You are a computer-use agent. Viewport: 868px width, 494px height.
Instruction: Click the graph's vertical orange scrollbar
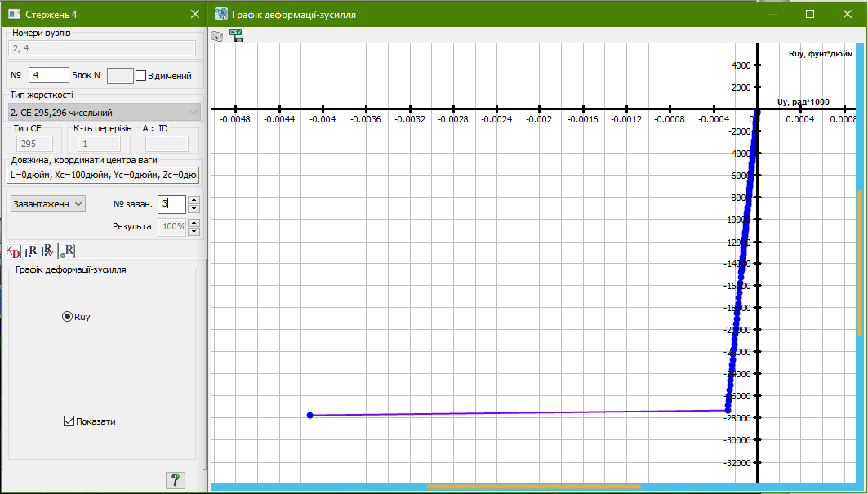859,263
